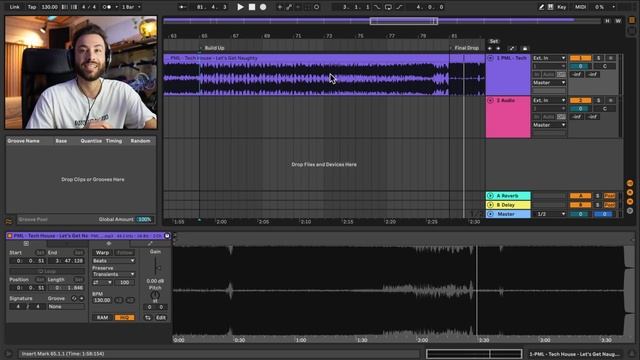This screenshot has height=360, width=640.
Task: Solo the 2 Audio track
Action: 598,100
